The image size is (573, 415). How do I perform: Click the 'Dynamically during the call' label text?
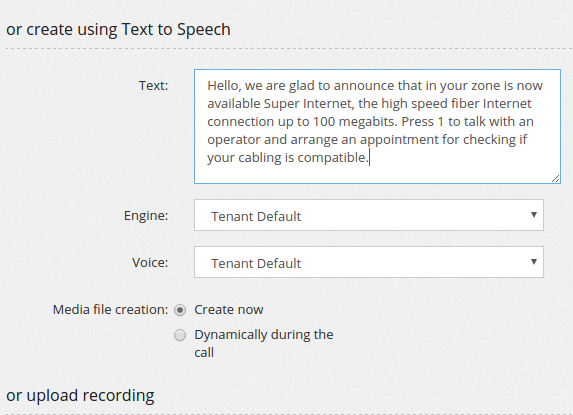tap(264, 343)
